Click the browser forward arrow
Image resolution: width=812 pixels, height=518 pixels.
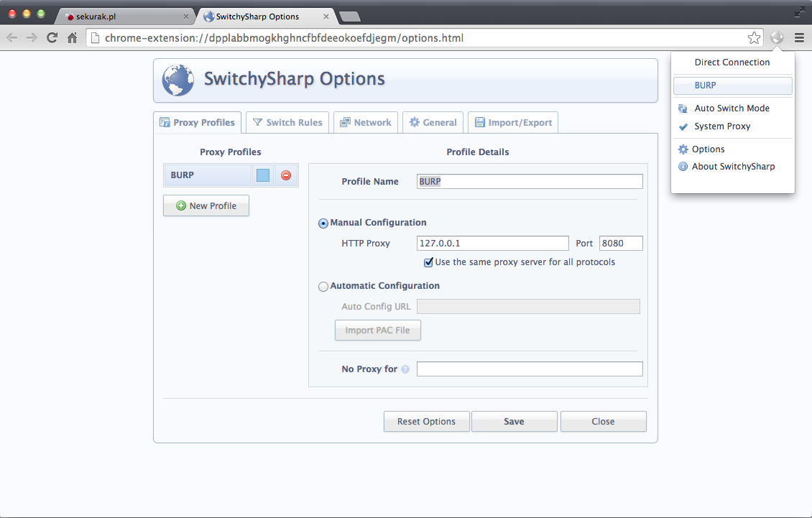pos(32,38)
